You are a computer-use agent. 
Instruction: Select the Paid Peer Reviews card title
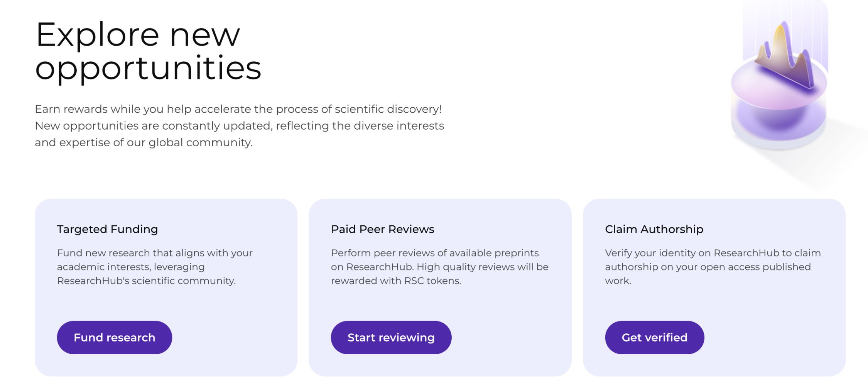pos(382,229)
